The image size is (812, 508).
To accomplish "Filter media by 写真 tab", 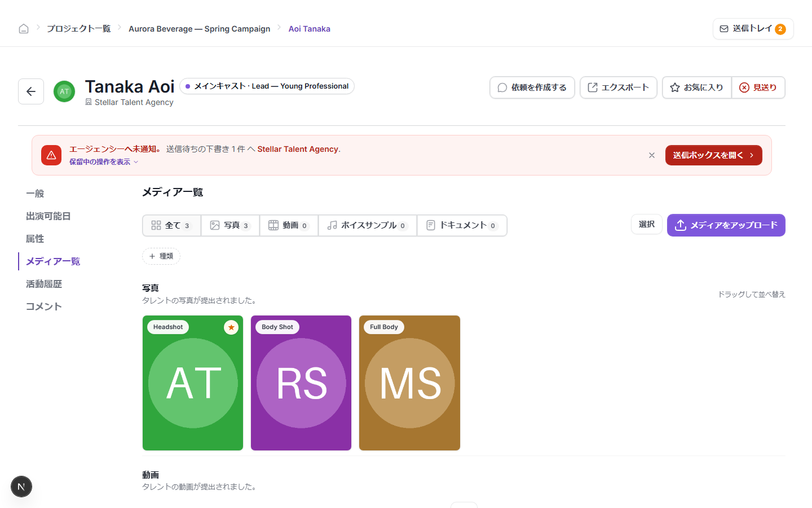I will 230,225.
